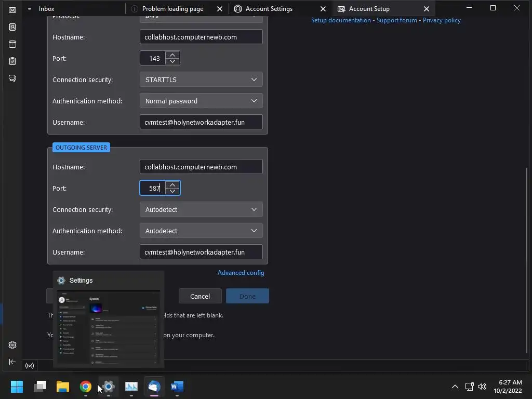Open incoming Authentication method Normal password dropdown

201,101
